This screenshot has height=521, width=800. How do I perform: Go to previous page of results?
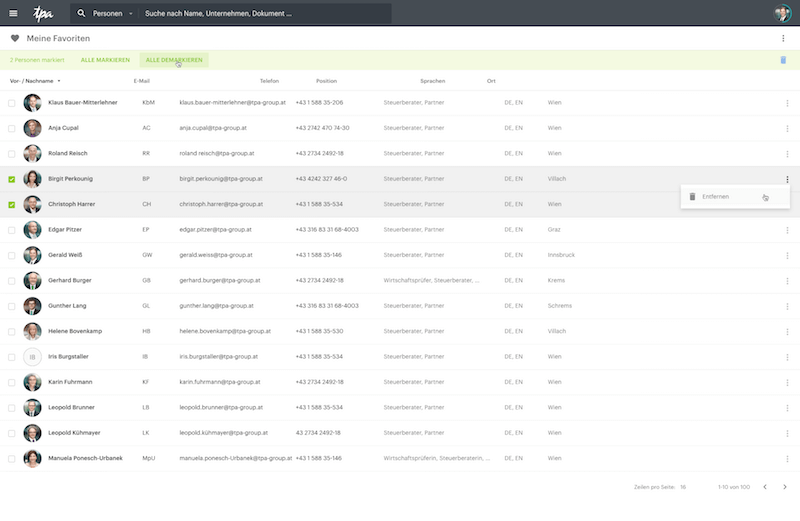[765, 487]
